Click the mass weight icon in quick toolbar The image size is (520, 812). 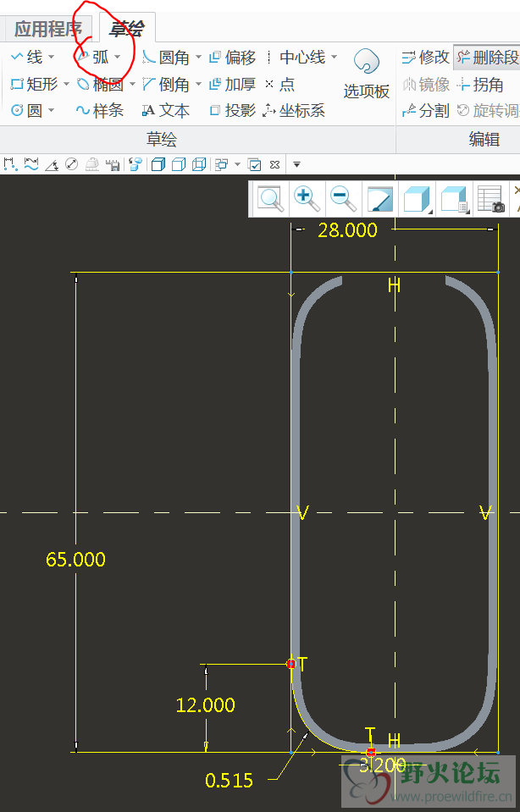coord(92,164)
